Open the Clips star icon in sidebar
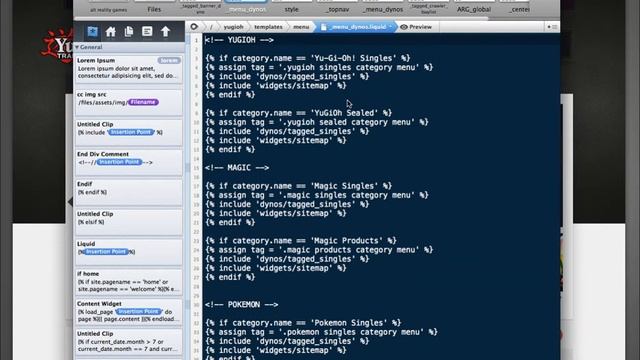Screen dimensions: 640x360 coord(93,31)
